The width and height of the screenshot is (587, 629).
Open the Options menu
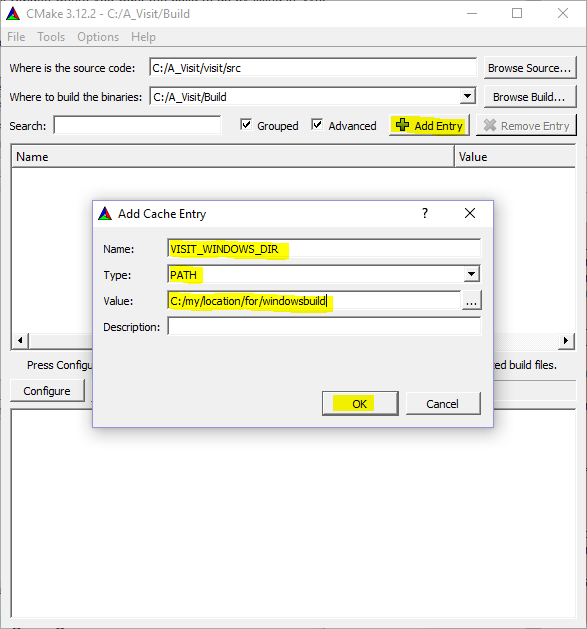click(98, 37)
